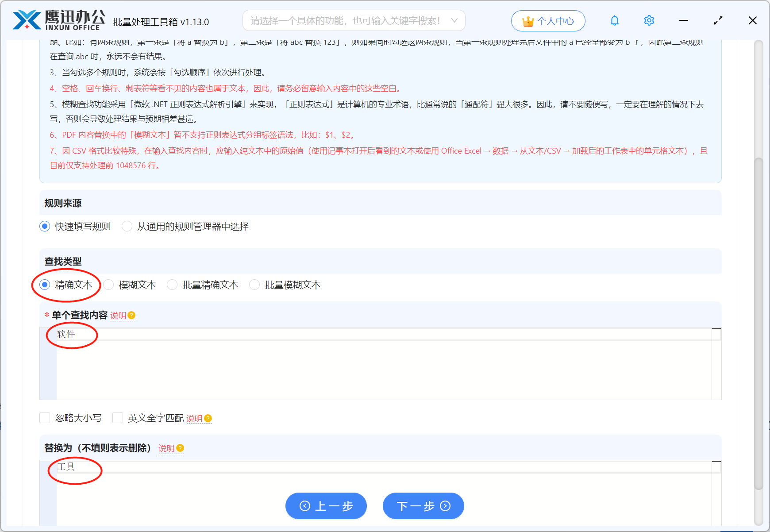
Task: Open the 个人中心 menu
Action: pos(548,20)
